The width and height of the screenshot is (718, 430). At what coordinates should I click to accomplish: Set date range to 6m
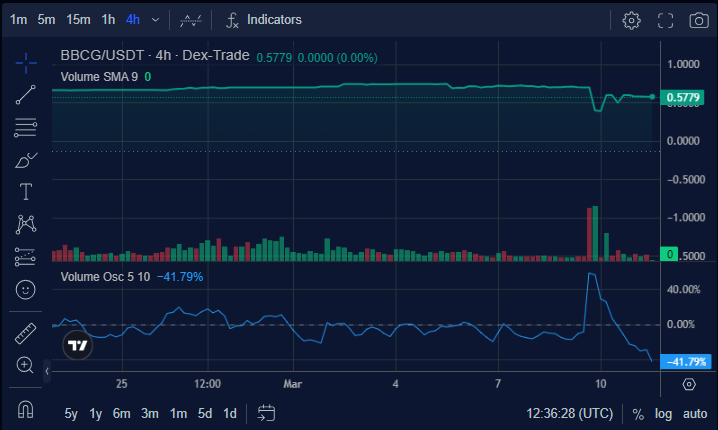[x=122, y=414]
